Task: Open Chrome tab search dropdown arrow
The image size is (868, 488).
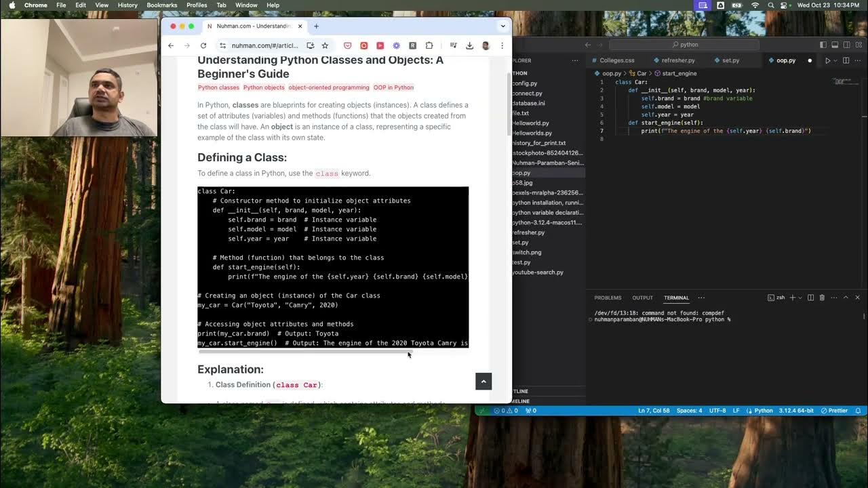Action: tap(502, 26)
